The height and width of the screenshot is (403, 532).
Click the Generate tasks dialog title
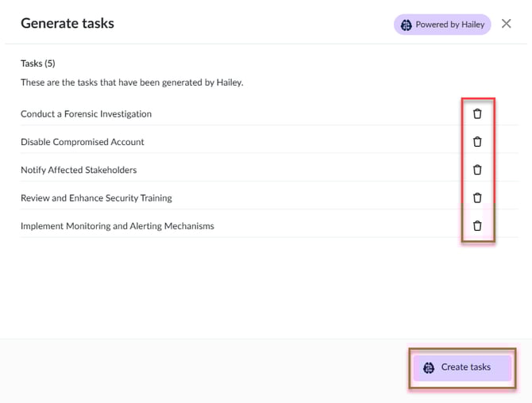(67, 23)
